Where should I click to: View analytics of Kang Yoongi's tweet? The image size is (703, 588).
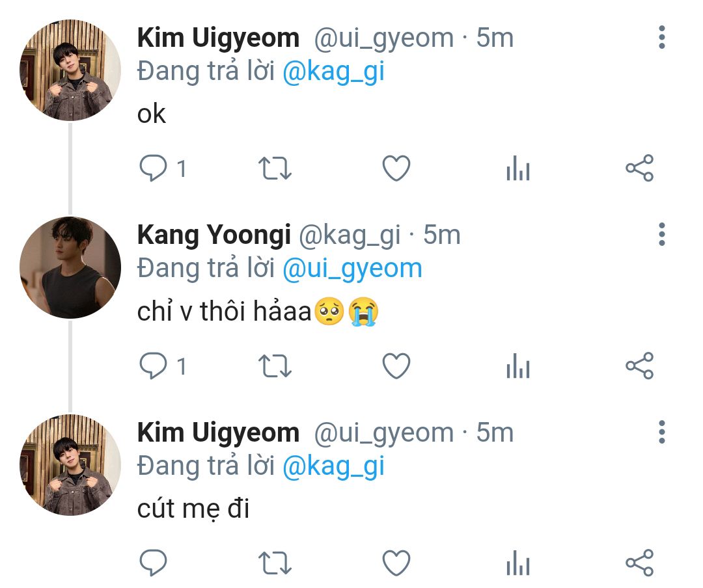518,367
